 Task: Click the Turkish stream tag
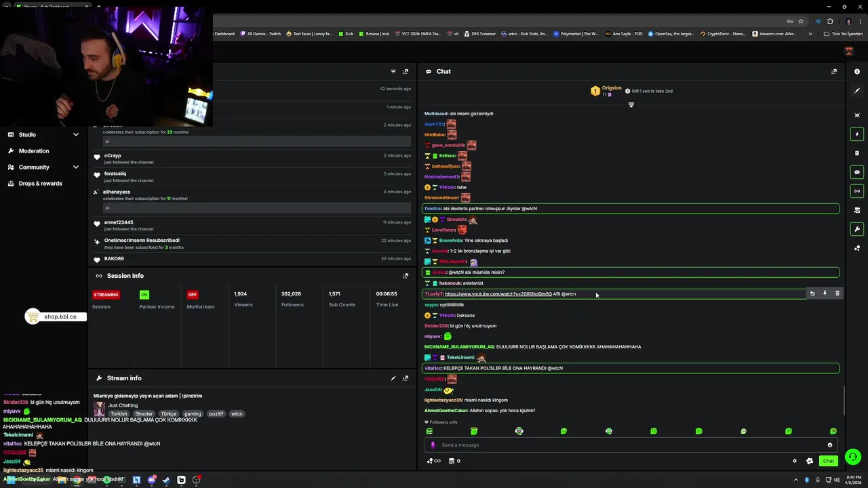(x=119, y=413)
